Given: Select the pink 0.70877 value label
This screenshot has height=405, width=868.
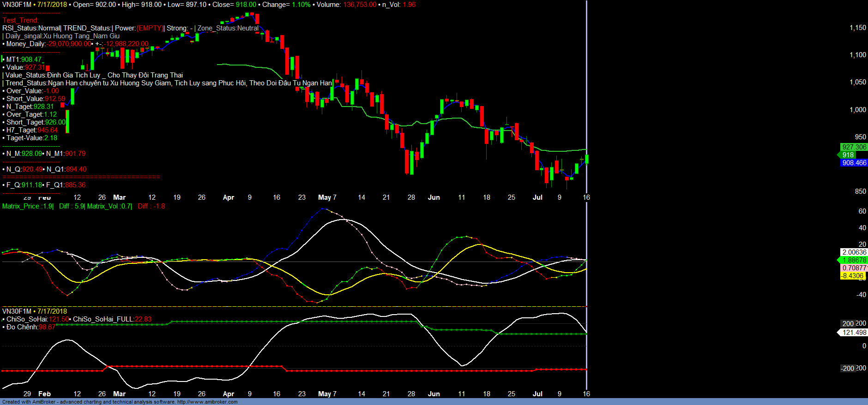Looking at the screenshot, I should point(854,268).
